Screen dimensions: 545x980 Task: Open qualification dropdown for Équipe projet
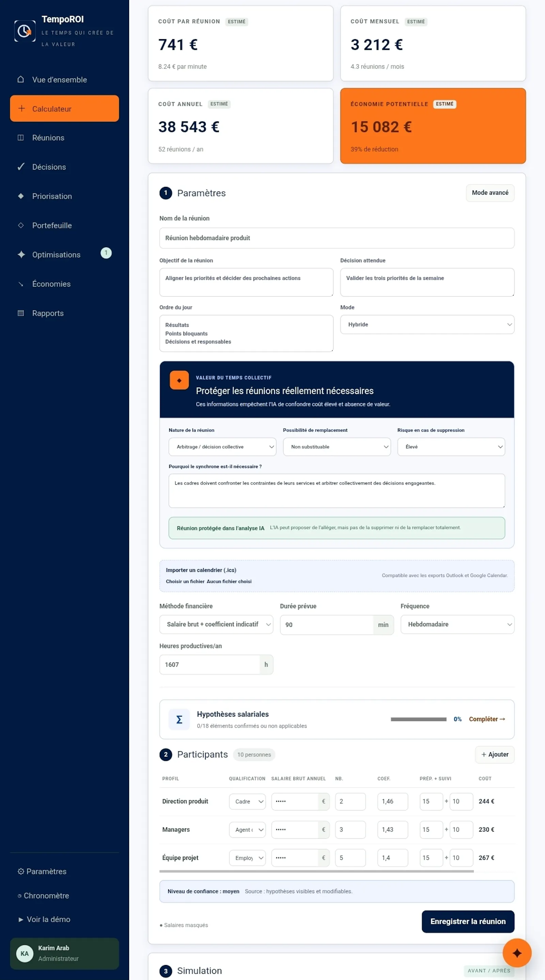tap(247, 857)
